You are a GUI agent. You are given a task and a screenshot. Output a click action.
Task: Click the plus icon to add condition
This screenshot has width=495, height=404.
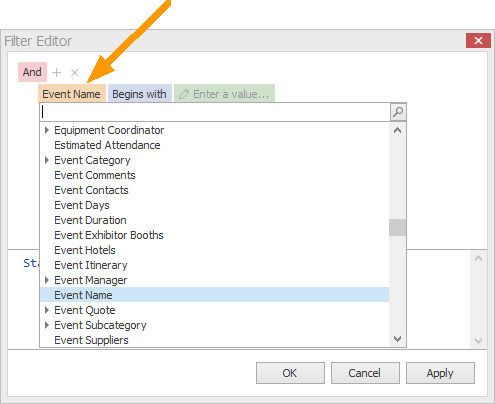point(57,72)
